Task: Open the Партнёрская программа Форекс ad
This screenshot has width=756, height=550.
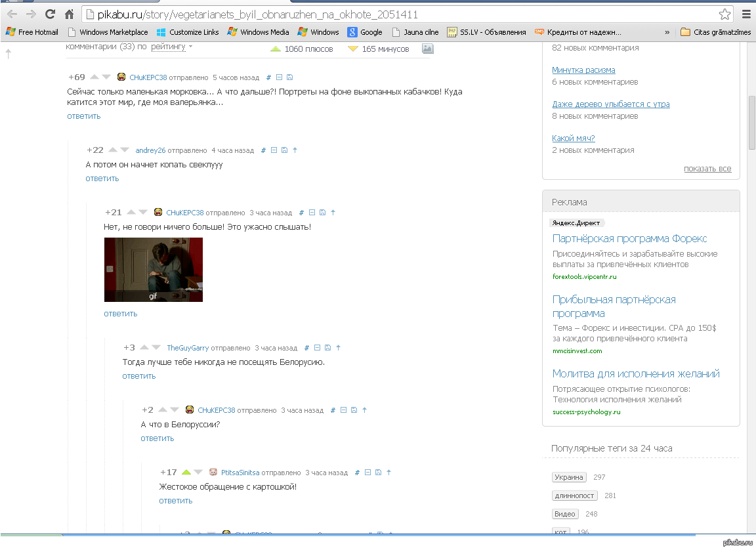Action: pos(630,239)
